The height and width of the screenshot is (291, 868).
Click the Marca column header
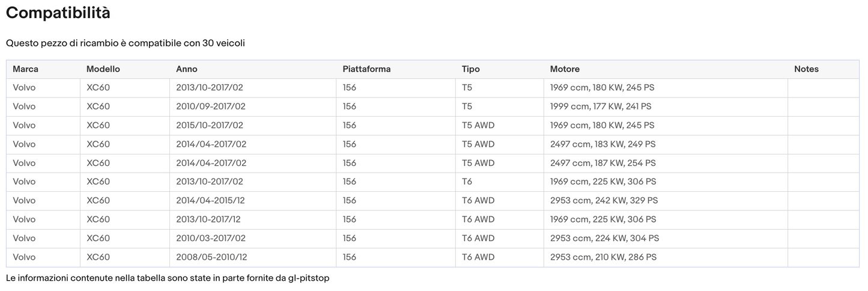tap(25, 69)
